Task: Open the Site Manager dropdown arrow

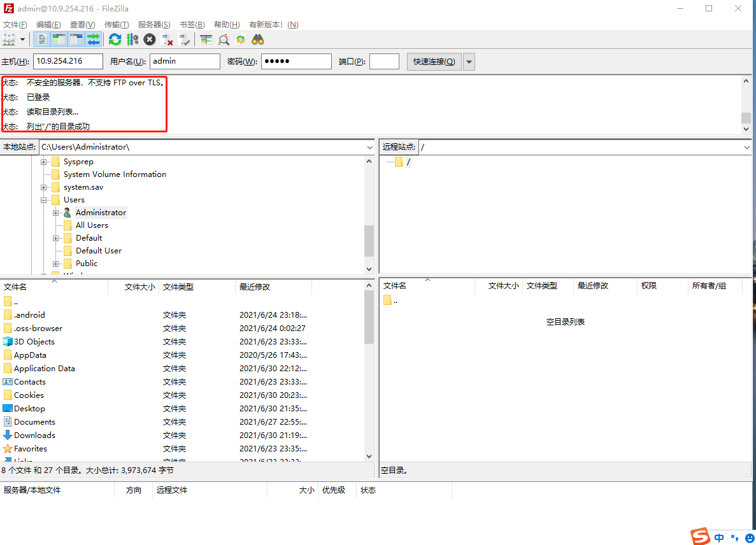Action: [x=22, y=40]
